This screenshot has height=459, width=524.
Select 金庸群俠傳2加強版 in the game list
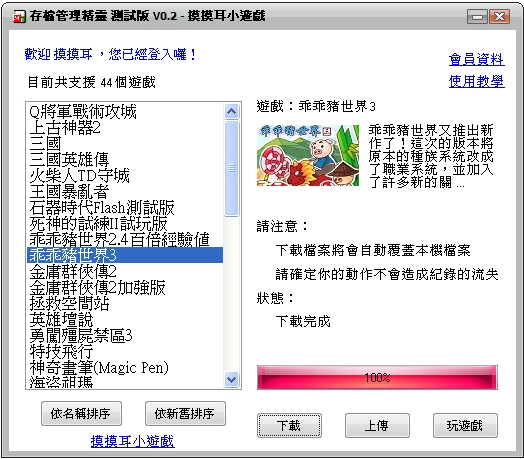coord(125,287)
